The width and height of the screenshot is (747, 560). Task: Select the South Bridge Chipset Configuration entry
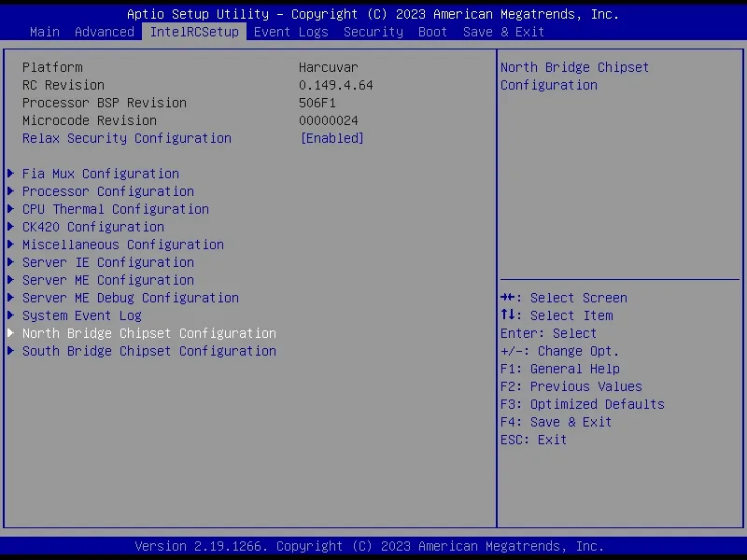[x=149, y=351]
